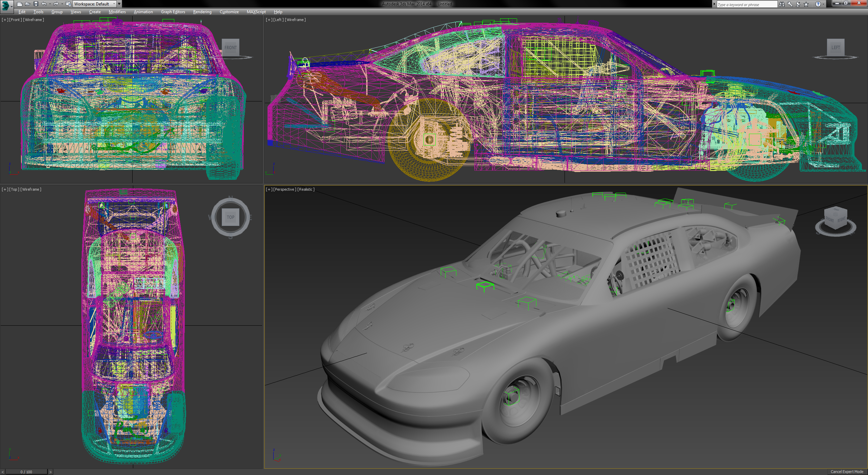Open Subscription Center key icon
This screenshot has height=475, width=868.
click(x=790, y=4)
